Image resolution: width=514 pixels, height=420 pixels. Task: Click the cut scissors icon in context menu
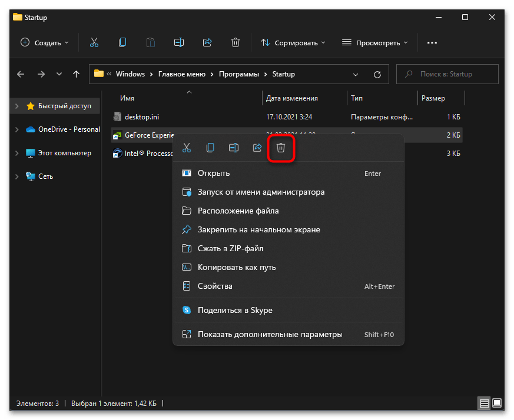(187, 148)
